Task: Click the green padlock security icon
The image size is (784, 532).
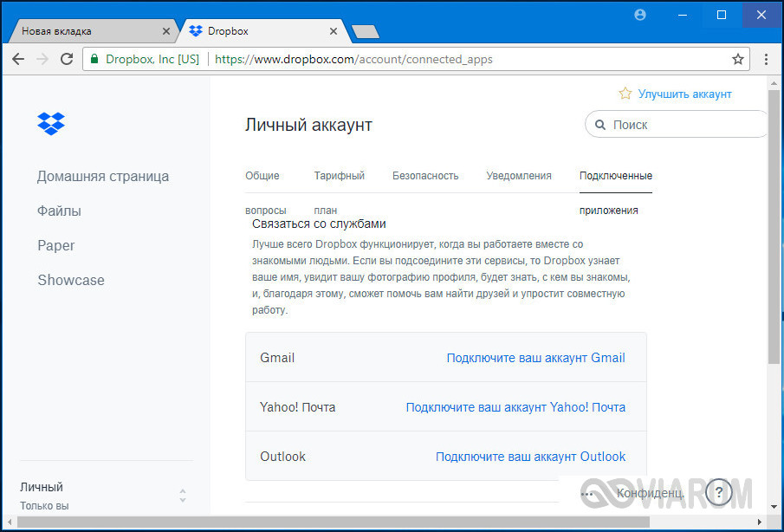Action: click(x=94, y=60)
